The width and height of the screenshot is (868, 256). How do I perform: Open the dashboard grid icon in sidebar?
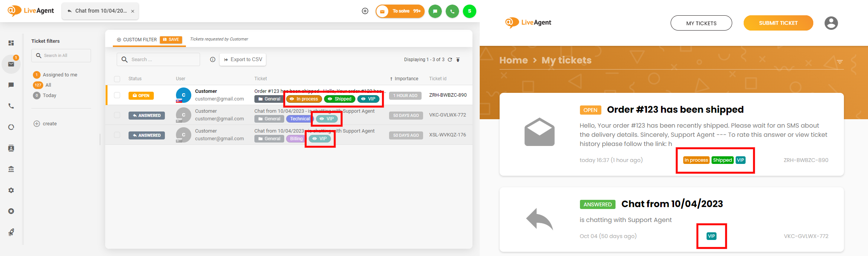[x=11, y=43]
